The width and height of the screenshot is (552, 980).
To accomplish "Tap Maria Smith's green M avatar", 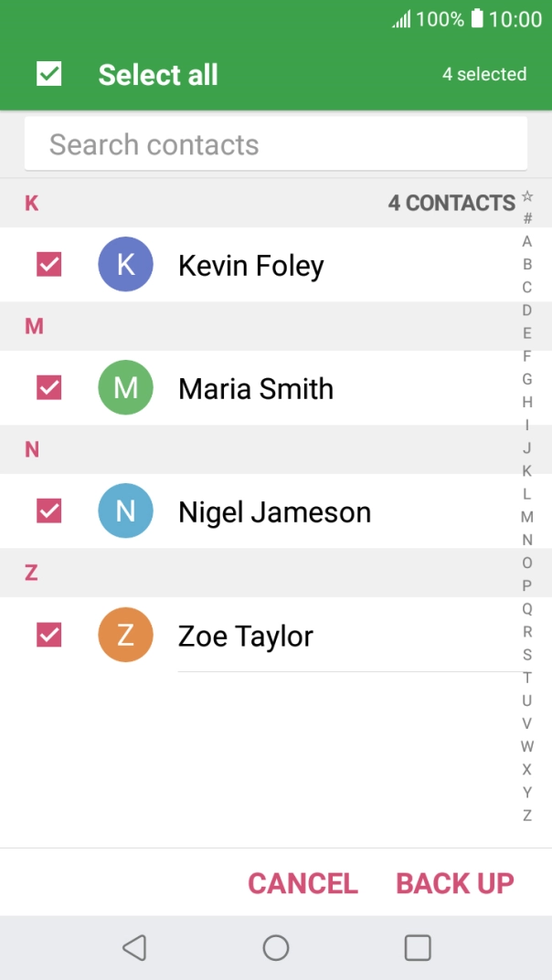I will click(125, 388).
